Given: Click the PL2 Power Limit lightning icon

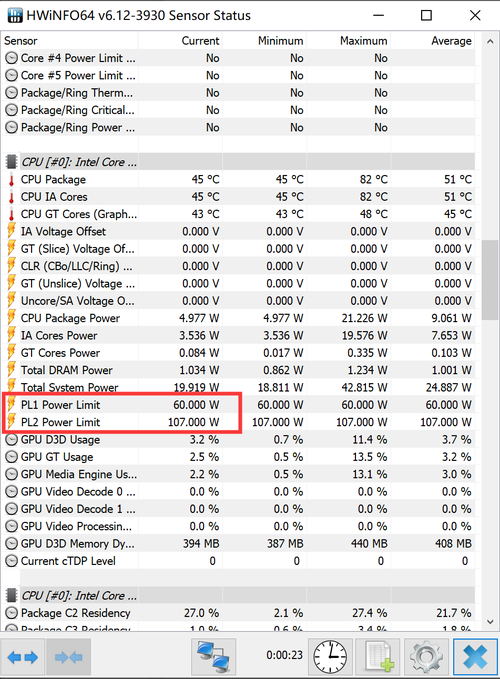Looking at the screenshot, I should coord(11,421).
